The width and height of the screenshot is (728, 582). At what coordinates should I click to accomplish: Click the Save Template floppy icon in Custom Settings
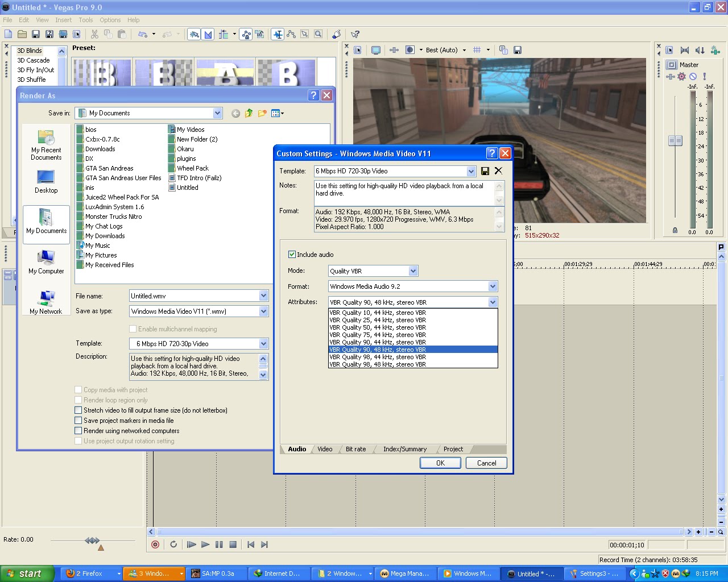(x=485, y=171)
